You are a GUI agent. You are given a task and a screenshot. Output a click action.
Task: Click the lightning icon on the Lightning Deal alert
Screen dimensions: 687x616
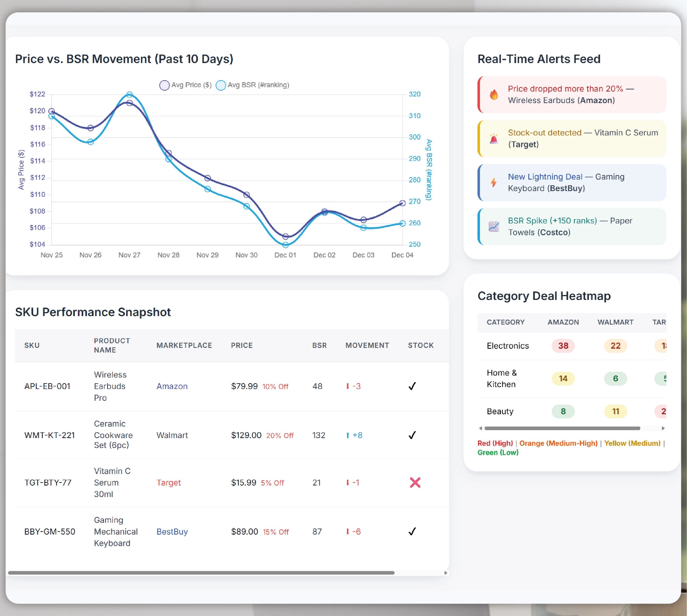[x=494, y=183]
